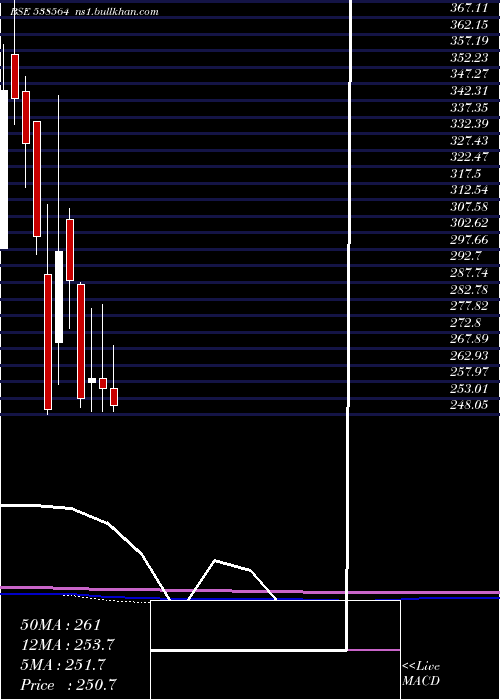Click the 357.19 price label
The height and width of the screenshot is (700, 500).
[469, 41]
